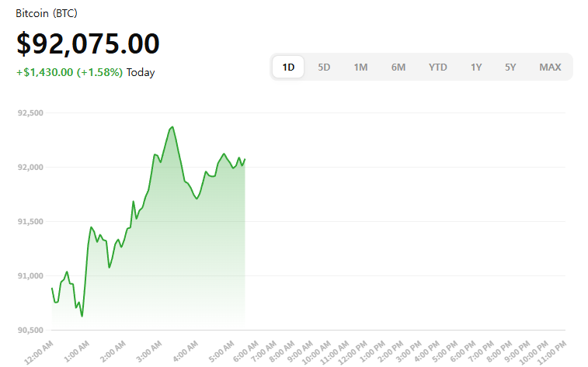The height and width of the screenshot is (367, 588).
Task: Click the 91,500 y-axis label
Action: 30,222
